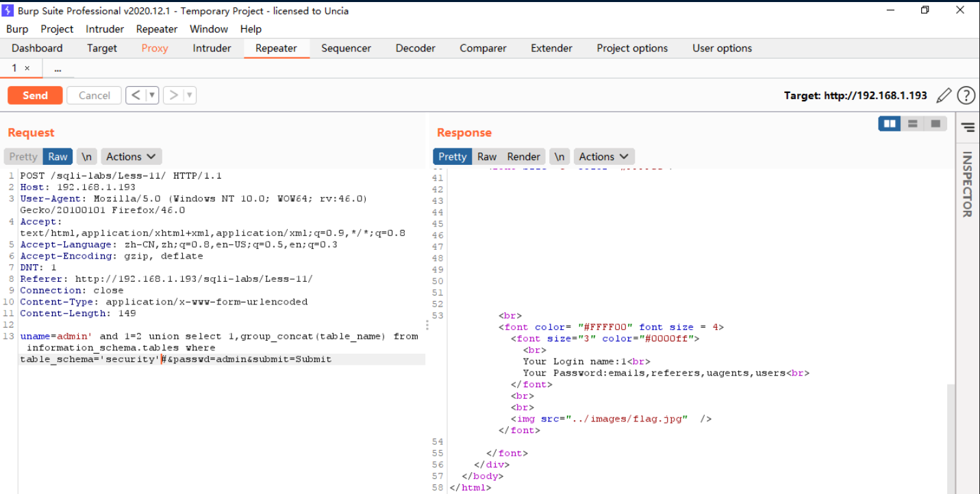Open request Actions dropdown

[131, 157]
